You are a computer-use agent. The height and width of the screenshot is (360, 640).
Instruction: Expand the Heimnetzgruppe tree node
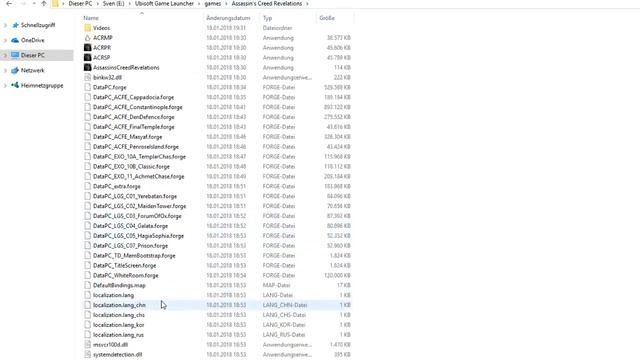pyautogui.click(x=5, y=86)
